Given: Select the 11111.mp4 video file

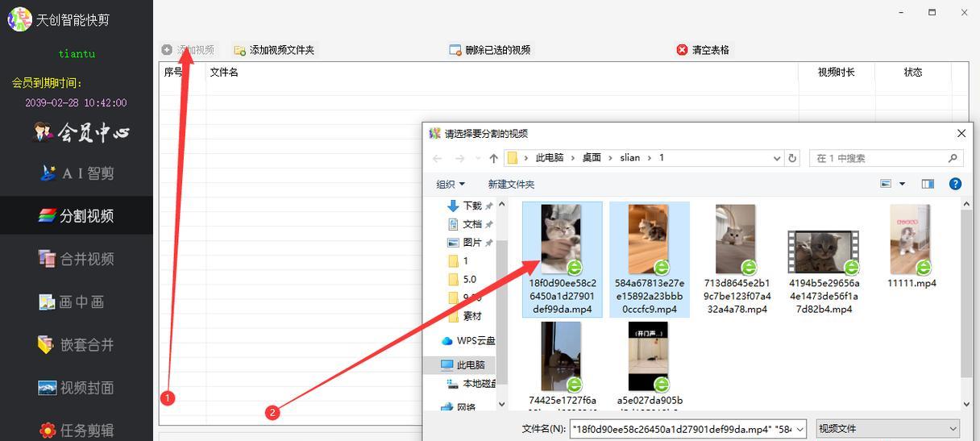Looking at the screenshot, I should point(911,247).
